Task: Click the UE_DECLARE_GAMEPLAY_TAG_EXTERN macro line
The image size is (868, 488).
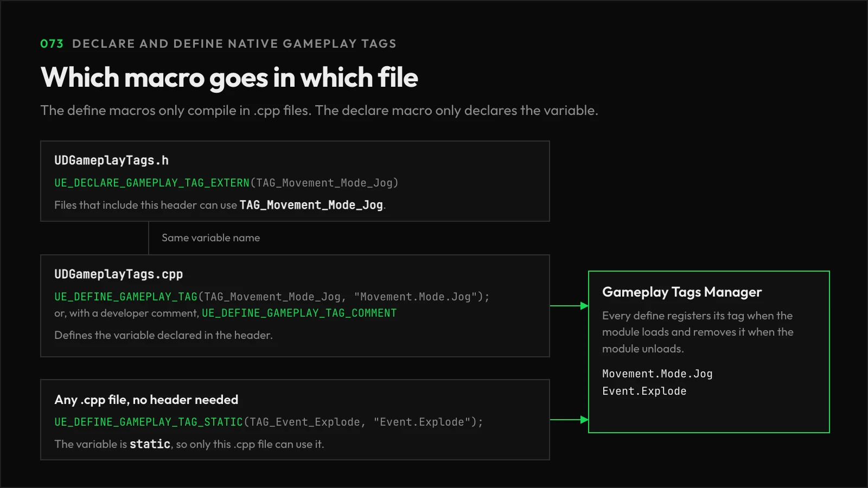Action: click(226, 183)
